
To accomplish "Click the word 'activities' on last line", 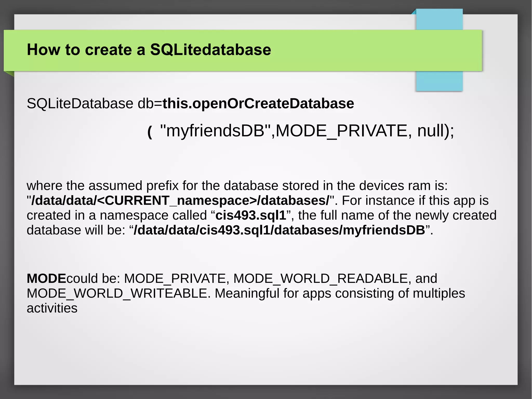I will click(x=52, y=308).
